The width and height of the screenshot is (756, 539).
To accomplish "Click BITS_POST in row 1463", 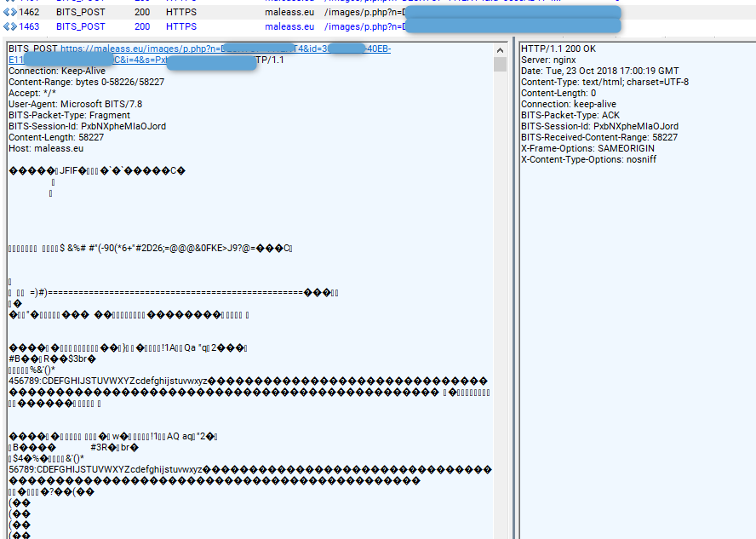I will (x=81, y=26).
